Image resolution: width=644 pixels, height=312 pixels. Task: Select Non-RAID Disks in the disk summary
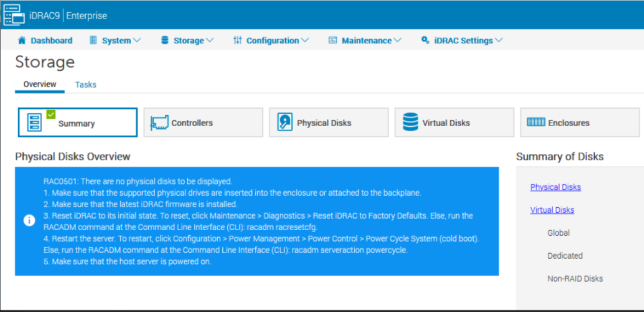click(x=575, y=278)
